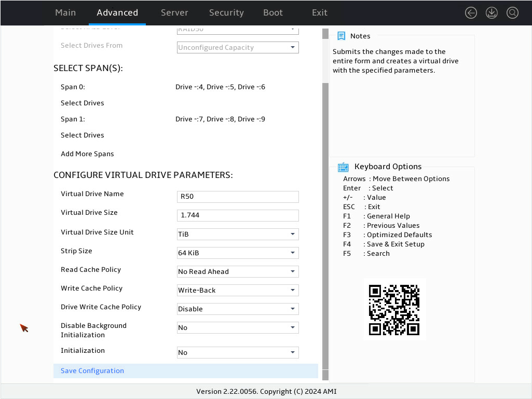Focus the Virtual Drive Name field
Image resolution: width=532 pixels, height=399 pixels.
click(238, 197)
